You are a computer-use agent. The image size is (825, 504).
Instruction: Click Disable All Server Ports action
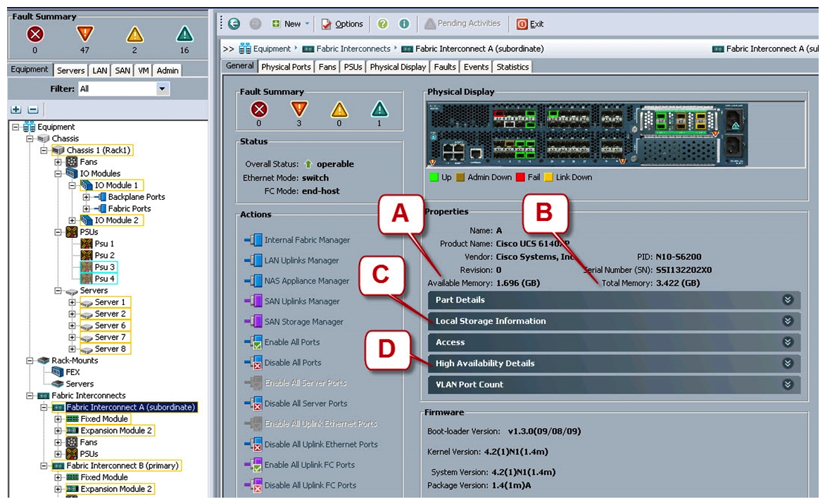[296, 403]
